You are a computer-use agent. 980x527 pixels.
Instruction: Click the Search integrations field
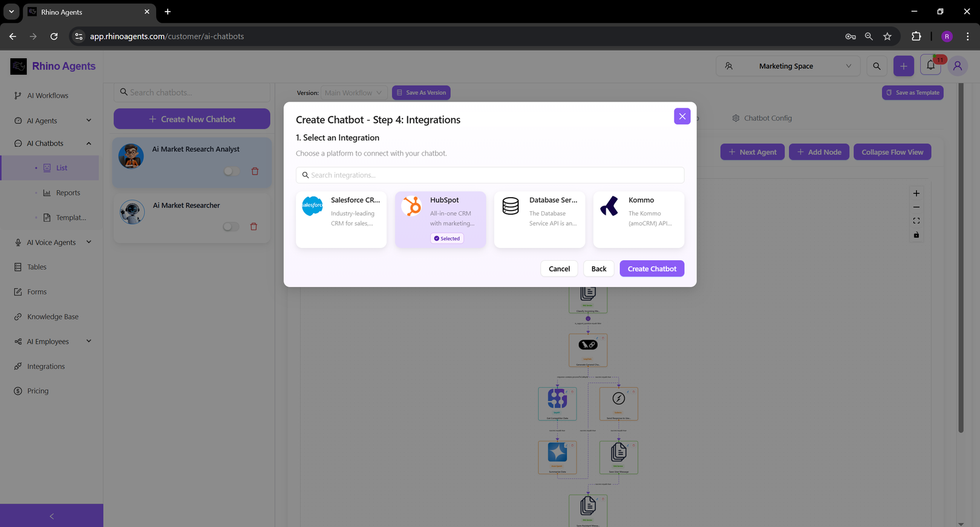[490, 175]
